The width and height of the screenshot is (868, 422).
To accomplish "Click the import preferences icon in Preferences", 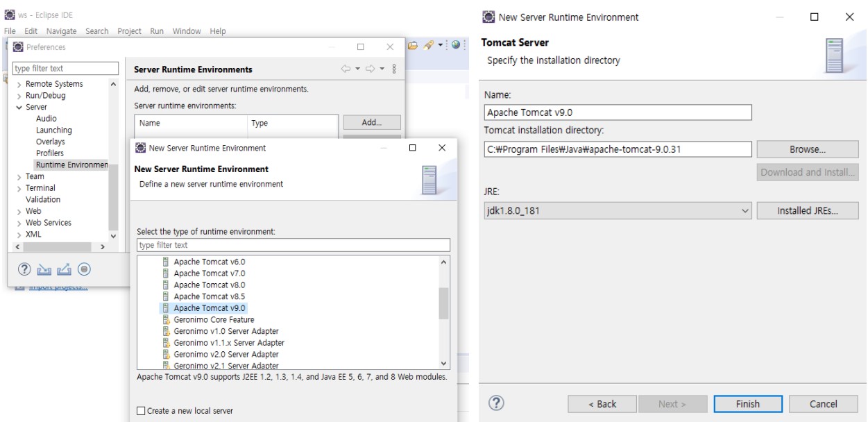I will coord(45,270).
